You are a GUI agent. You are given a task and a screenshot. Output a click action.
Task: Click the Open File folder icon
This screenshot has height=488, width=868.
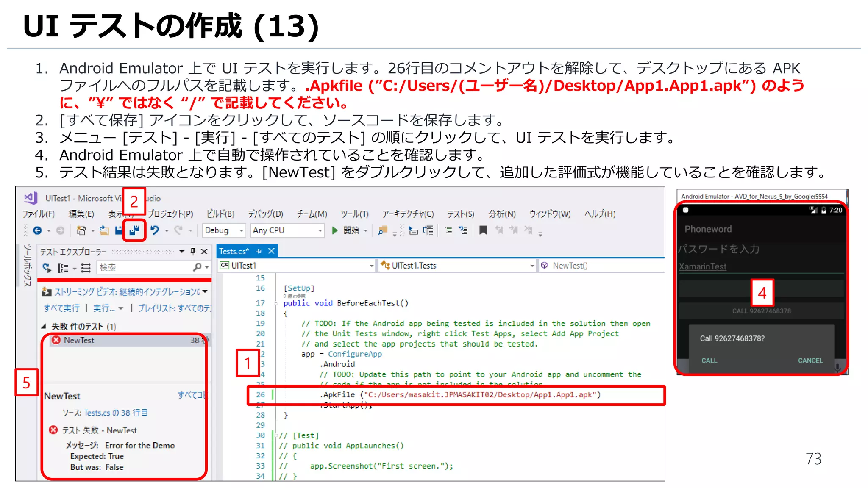[x=104, y=230]
